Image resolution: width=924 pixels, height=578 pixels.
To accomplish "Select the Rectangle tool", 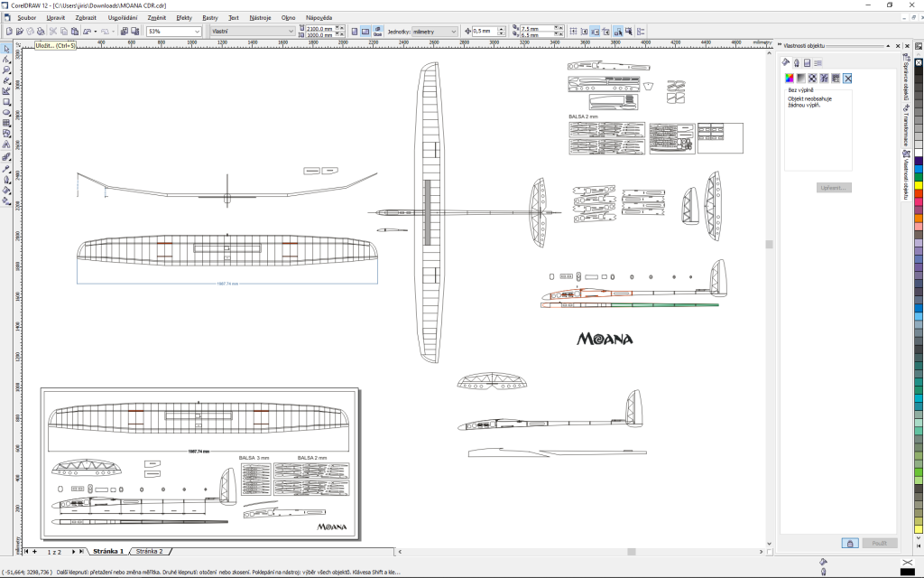I will (x=6, y=102).
